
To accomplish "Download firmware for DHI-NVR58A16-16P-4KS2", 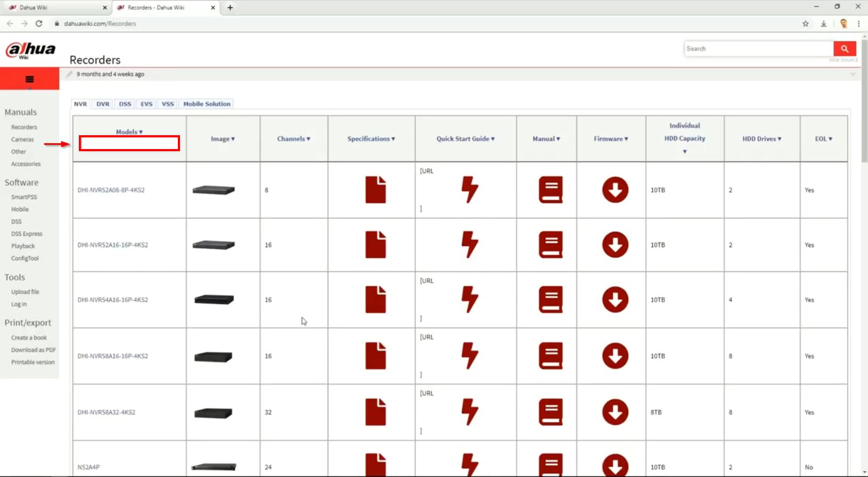I will (615, 356).
